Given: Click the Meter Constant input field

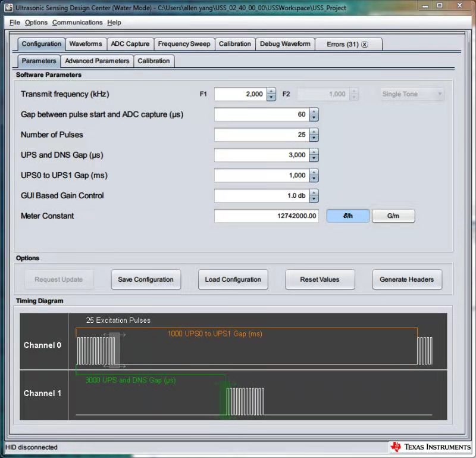Looking at the screenshot, I should [x=266, y=216].
